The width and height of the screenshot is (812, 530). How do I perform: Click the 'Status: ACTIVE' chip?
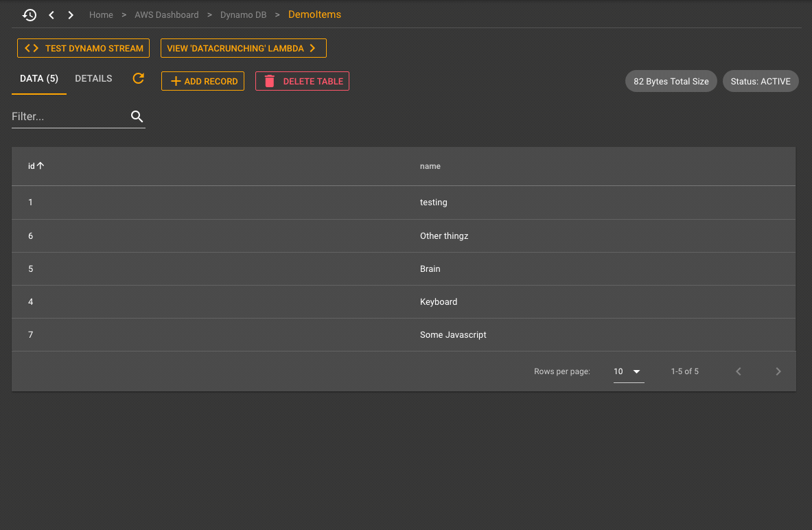pyautogui.click(x=761, y=81)
